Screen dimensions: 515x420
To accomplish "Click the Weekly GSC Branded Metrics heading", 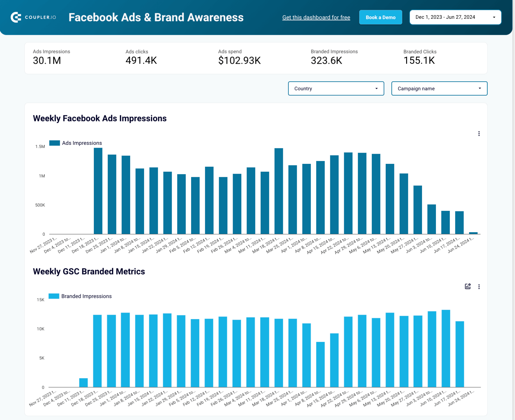I will coord(89,272).
